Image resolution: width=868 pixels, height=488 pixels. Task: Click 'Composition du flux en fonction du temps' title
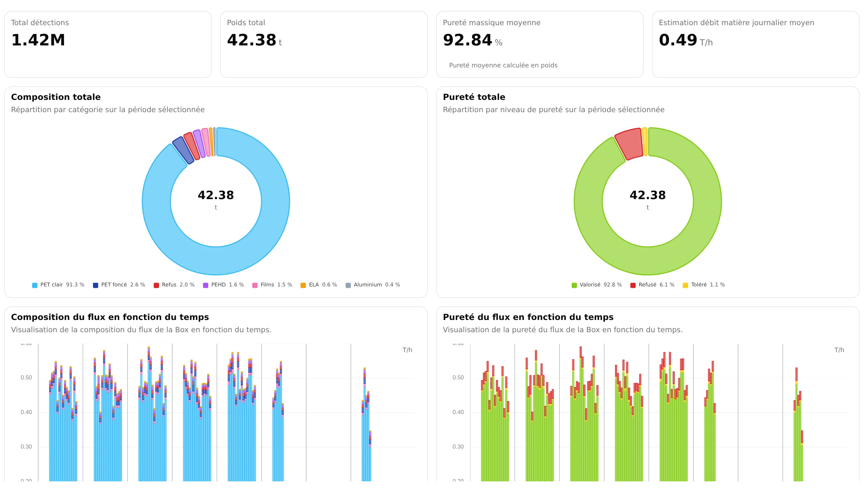click(110, 317)
